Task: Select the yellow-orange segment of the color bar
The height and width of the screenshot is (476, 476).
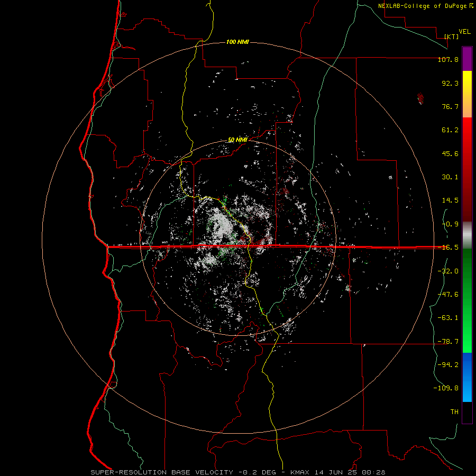Action: coord(467,94)
